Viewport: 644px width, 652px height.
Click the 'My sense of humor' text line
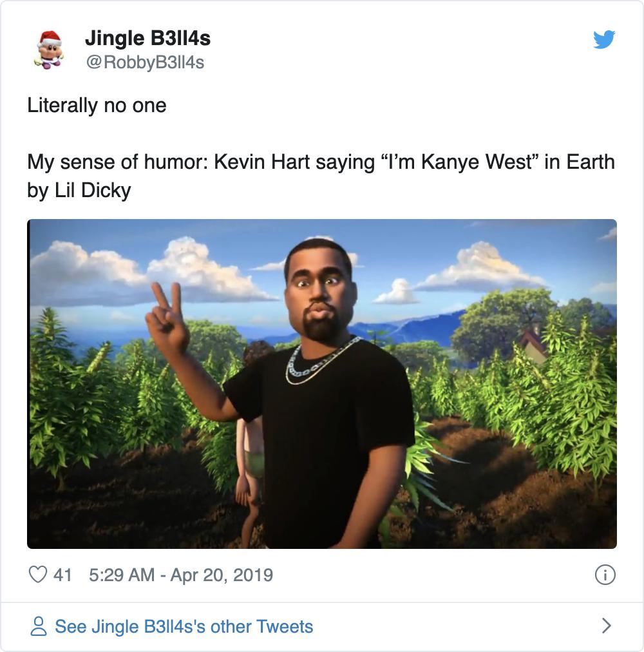click(x=321, y=161)
